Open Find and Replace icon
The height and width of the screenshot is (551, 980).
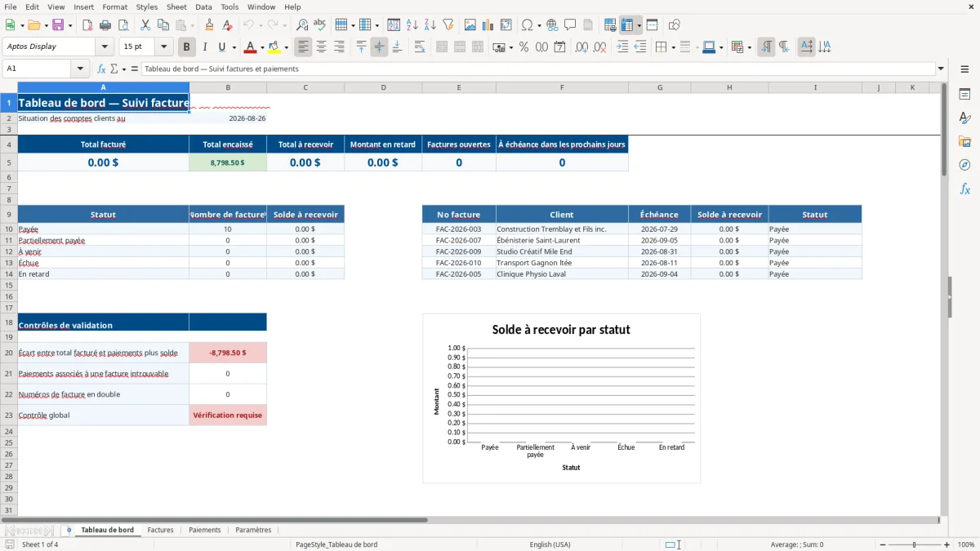tap(302, 25)
